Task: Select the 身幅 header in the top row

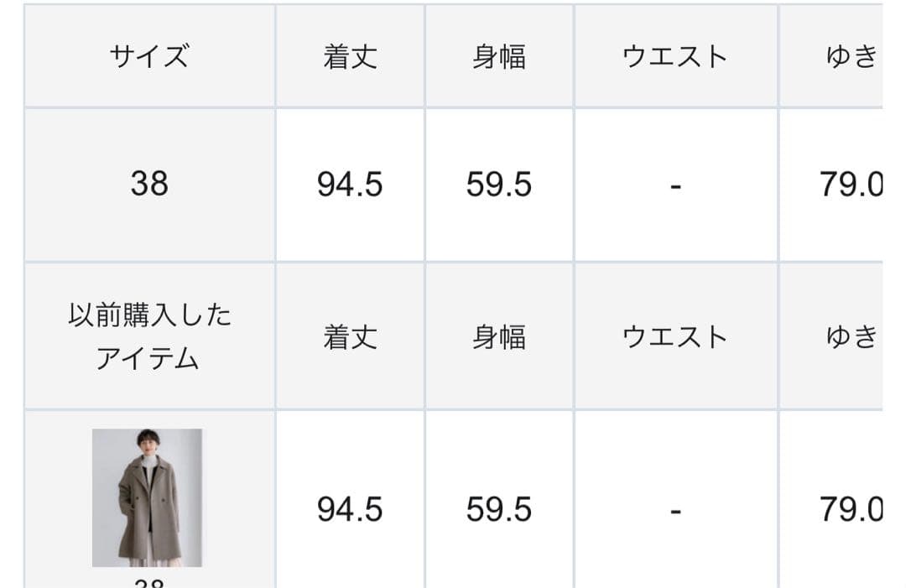Action: point(499,57)
